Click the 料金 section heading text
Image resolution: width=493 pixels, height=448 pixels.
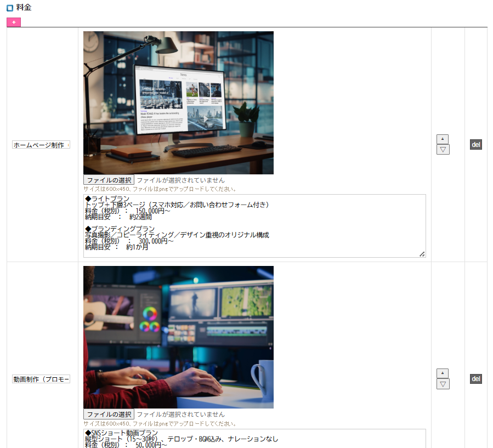24,8
